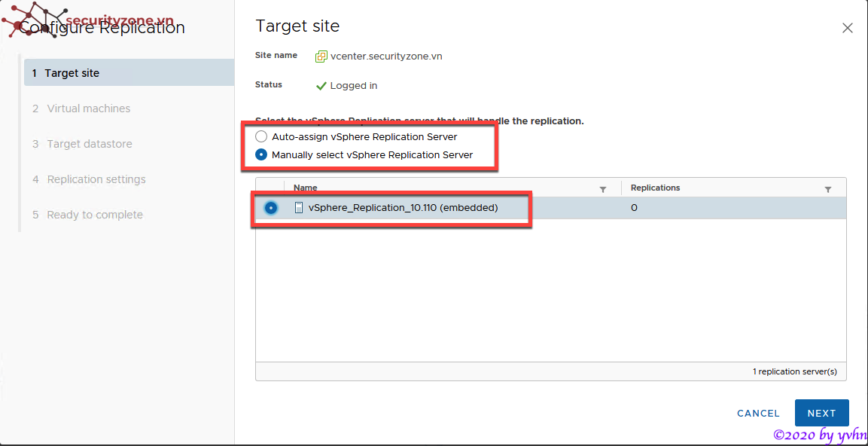Screen dimensions: 868x446
Task: Click the Logged in status text
Action: coord(354,86)
